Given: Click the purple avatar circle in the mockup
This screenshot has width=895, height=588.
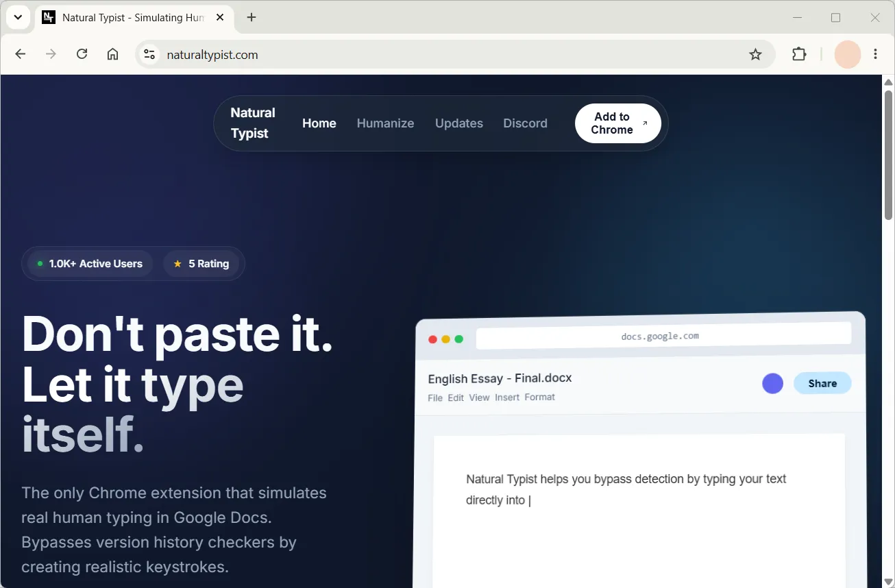Looking at the screenshot, I should coord(772,384).
